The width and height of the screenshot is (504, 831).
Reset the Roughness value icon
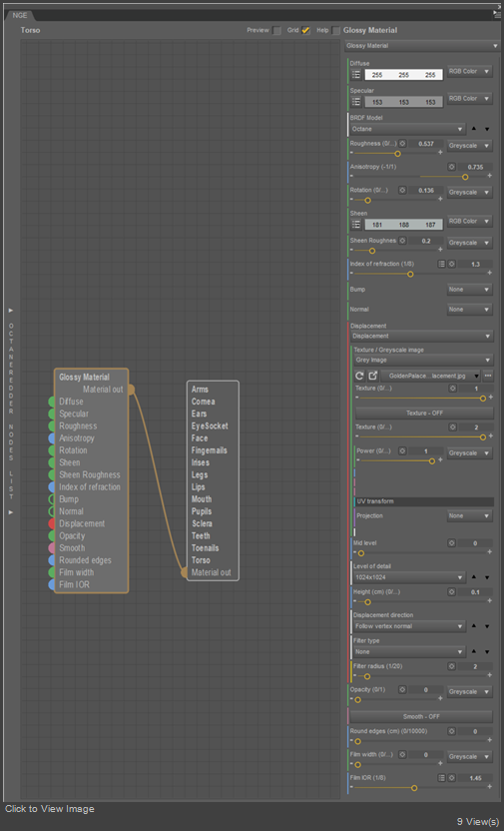402,144
